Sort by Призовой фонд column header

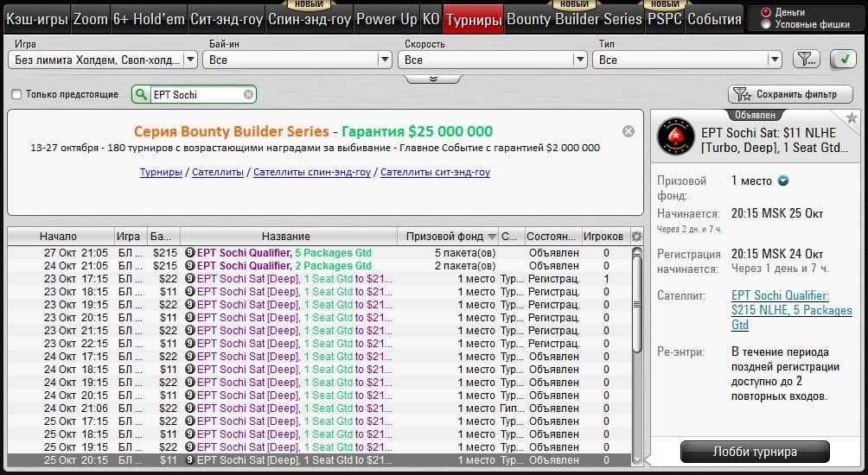[x=448, y=237]
